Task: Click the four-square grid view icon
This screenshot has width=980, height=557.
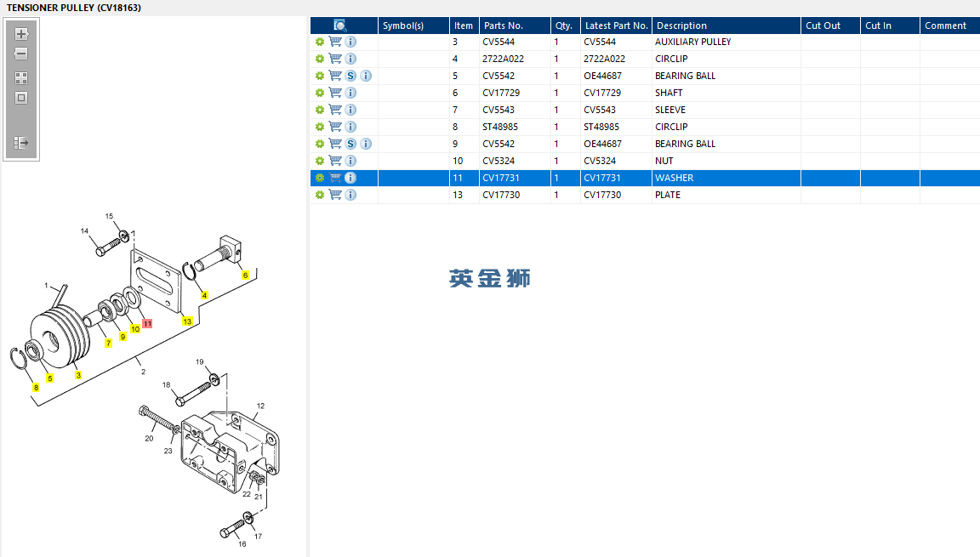Action: click(x=21, y=78)
